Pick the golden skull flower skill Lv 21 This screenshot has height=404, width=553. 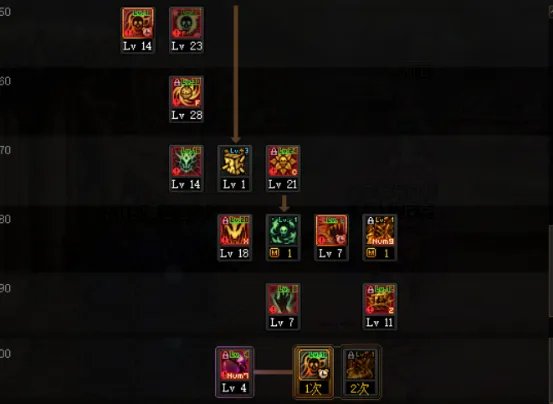(283, 161)
